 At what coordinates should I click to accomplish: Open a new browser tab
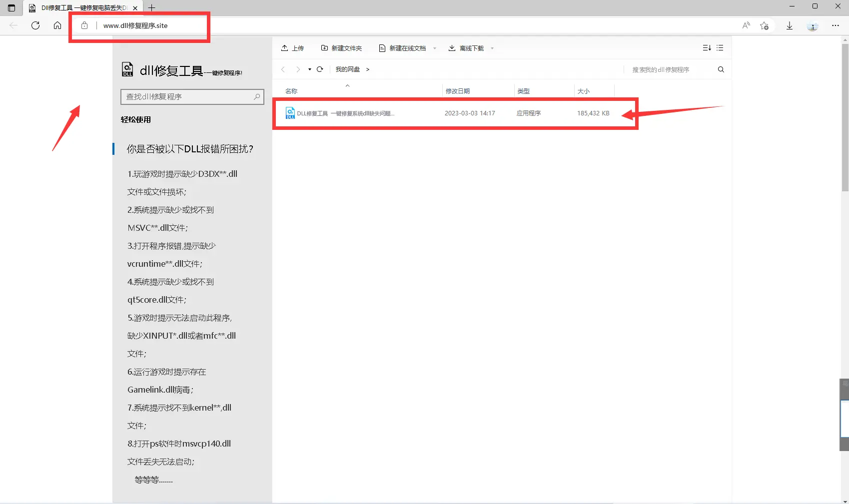152,7
